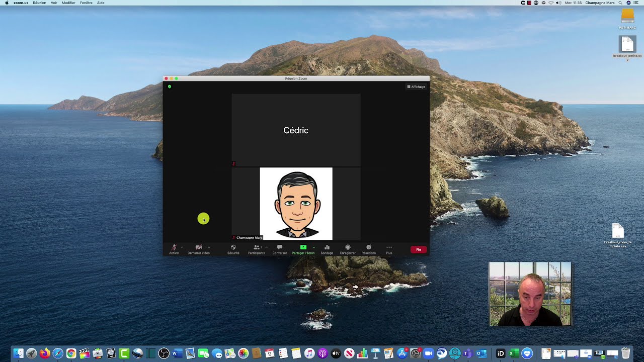
Task: Click the webcam preview window
Action: click(530, 294)
